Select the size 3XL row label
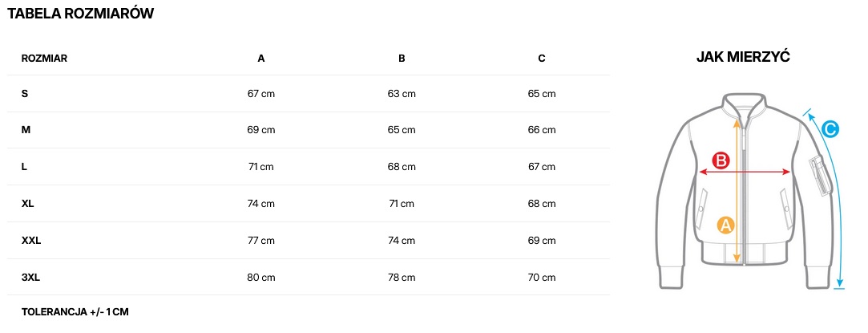Viewport: 868px width, 333px height. point(30,278)
